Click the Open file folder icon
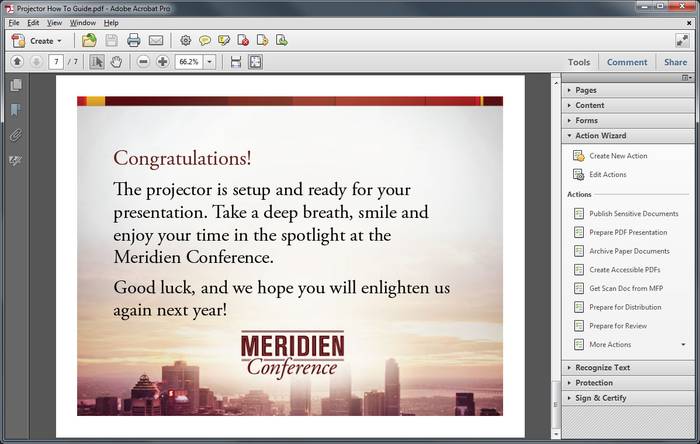700x444 pixels. click(89, 41)
